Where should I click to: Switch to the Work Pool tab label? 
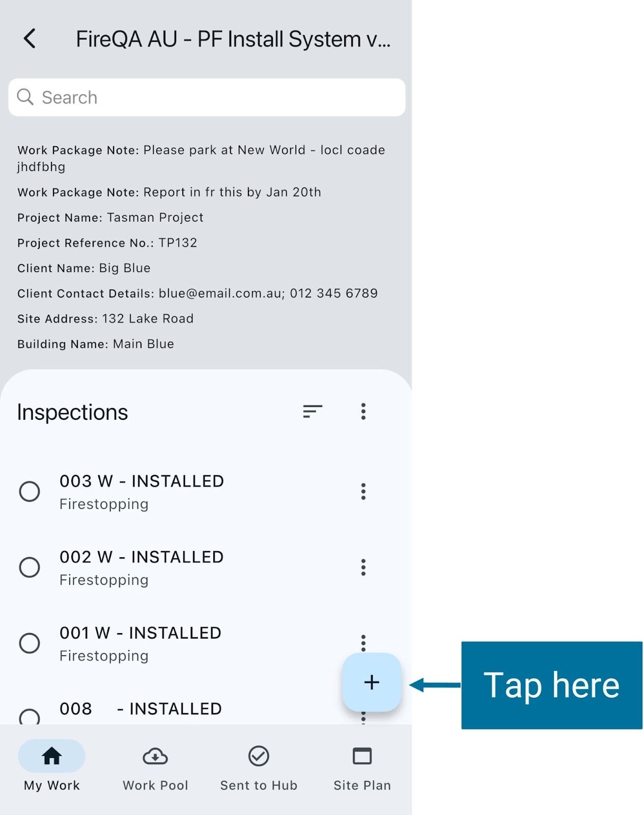pyautogui.click(x=155, y=785)
